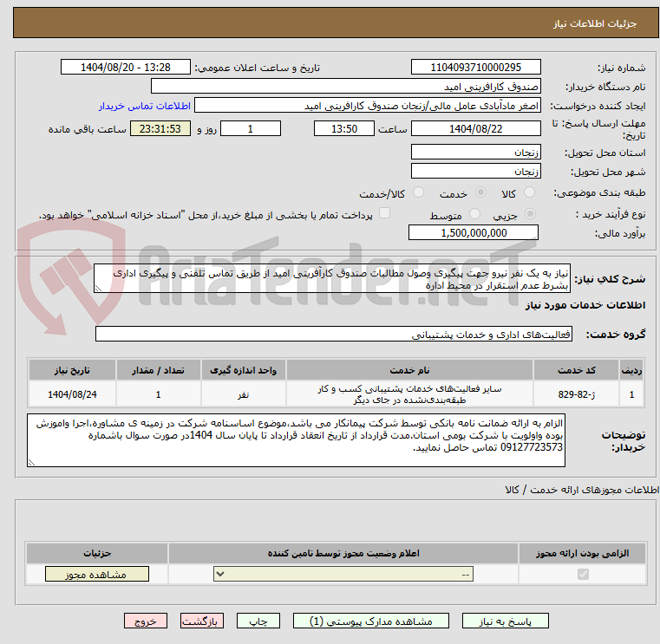Click the بازگشت back button
This screenshot has width=660, height=644.
tap(202, 621)
